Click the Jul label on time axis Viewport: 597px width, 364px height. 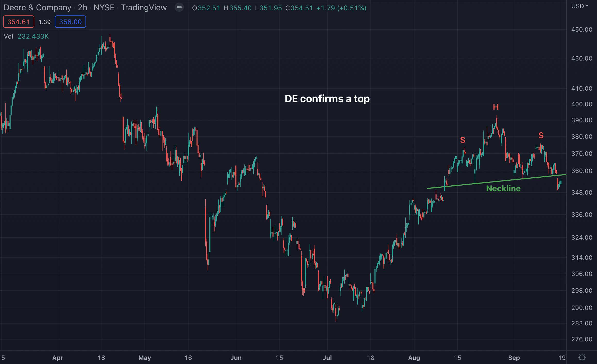pyautogui.click(x=327, y=358)
